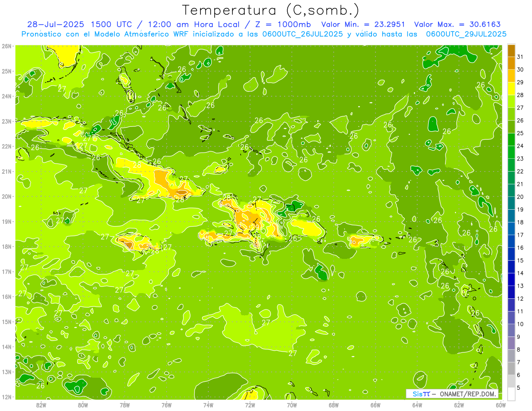Click the "26N" latitude axis label
Image resolution: width=532 pixels, height=411 pixels.
tap(6, 46)
